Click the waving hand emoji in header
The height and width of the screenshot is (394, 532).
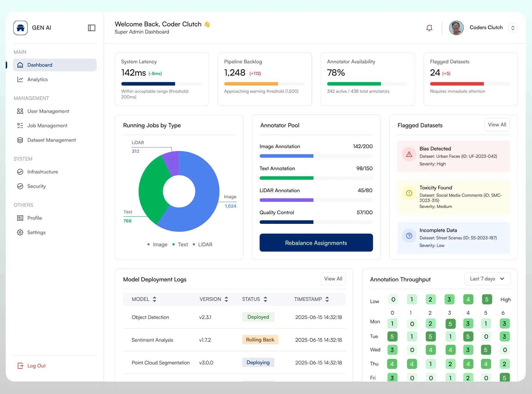[x=207, y=24]
